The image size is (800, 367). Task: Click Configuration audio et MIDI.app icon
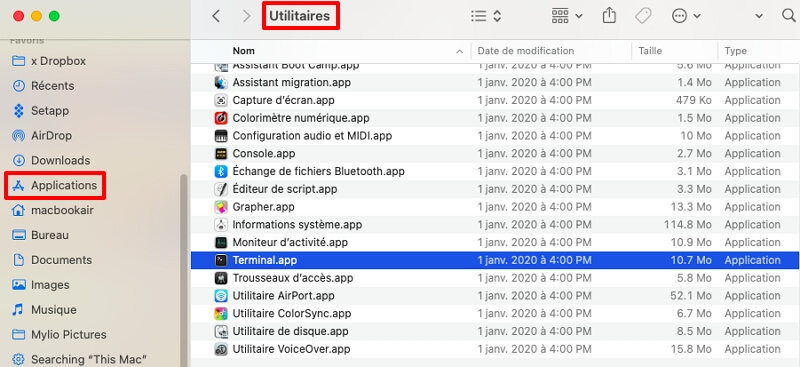221,136
